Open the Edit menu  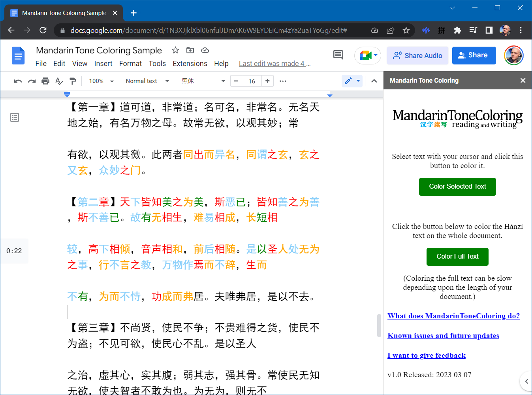click(59, 64)
